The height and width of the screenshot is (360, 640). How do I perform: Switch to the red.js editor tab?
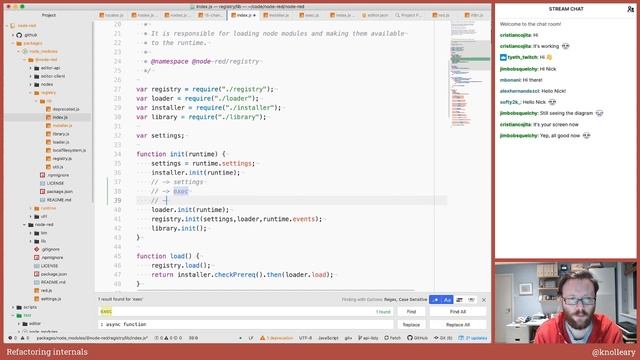pyautogui.click(x=441, y=15)
